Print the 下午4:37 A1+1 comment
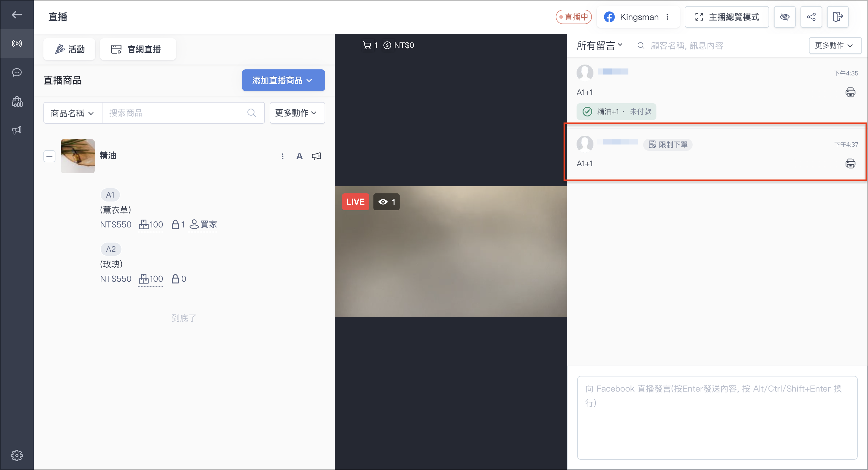Image resolution: width=868 pixels, height=470 pixels. pyautogui.click(x=850, y=164)
